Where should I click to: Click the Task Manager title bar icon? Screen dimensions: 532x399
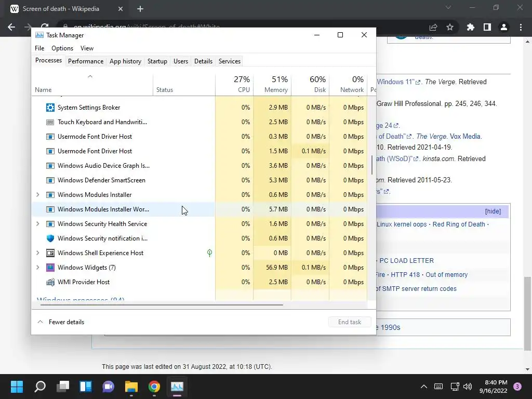click(39, 35)
